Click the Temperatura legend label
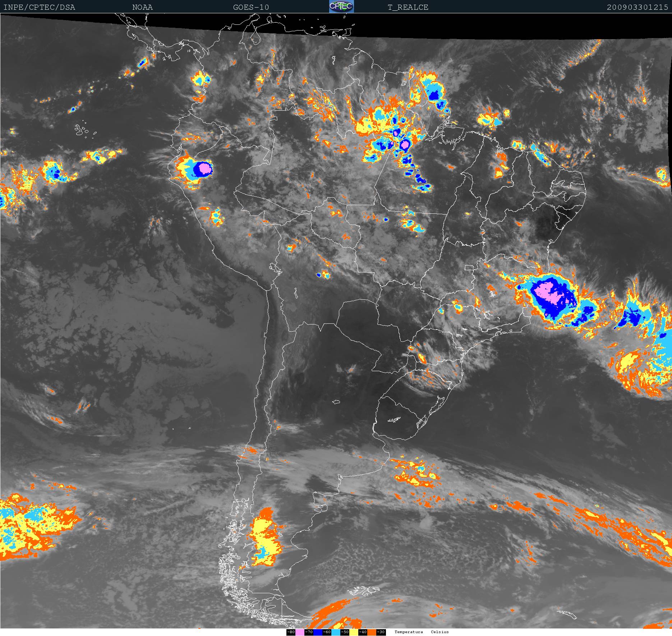Image resolution: width=672 pixels, height=636 pixels. tap(409, 632)
